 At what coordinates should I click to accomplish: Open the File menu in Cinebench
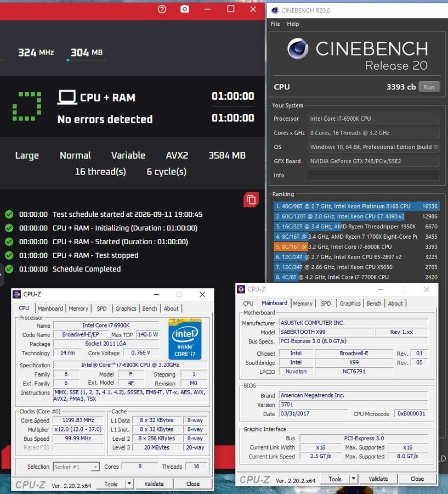pos(275,24)
